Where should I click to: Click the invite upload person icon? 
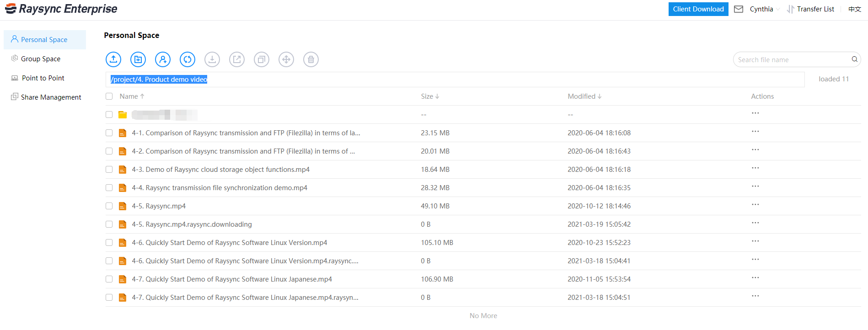(x=163, y=59)
